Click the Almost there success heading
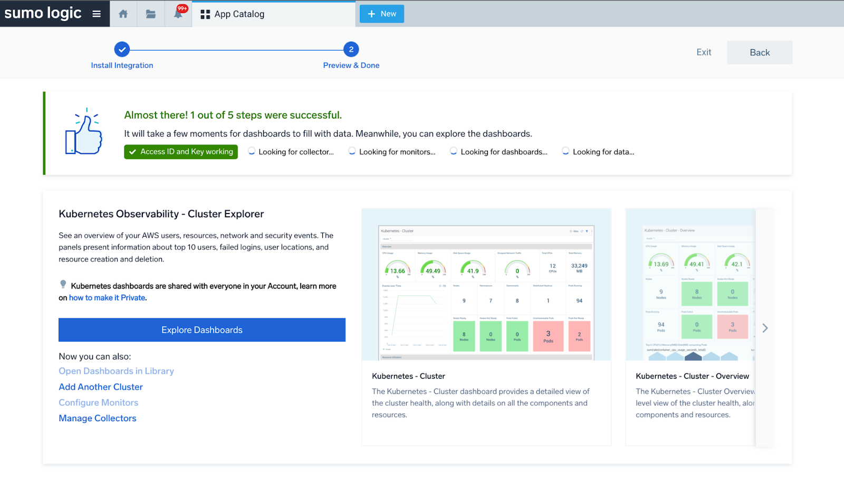Viewport: 844px width, 504px height. [x=233, y=115]
